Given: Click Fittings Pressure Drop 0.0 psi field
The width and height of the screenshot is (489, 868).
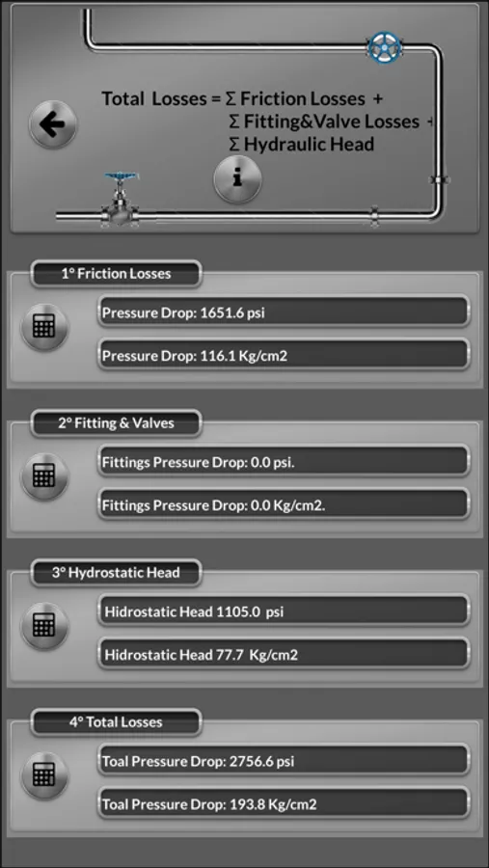Looking at the screenshot, I should pos(284,461).
